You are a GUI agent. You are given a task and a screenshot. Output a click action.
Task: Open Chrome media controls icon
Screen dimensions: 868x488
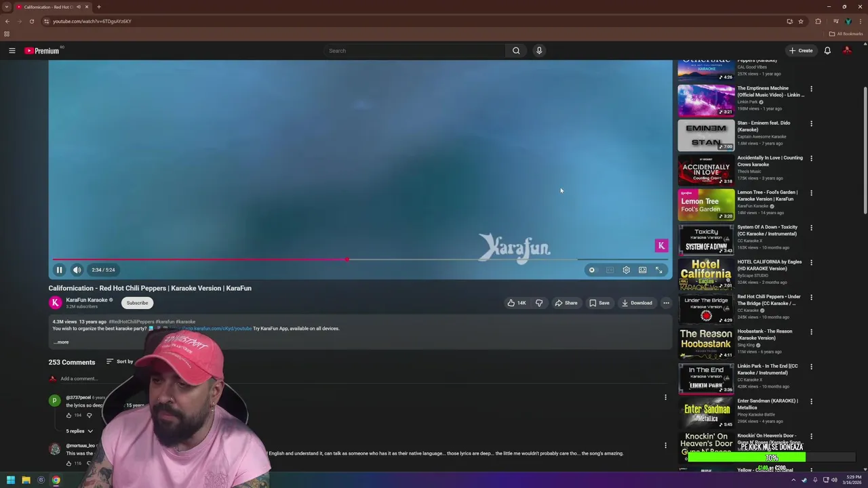pyautogui.click(x=835, y=21)
